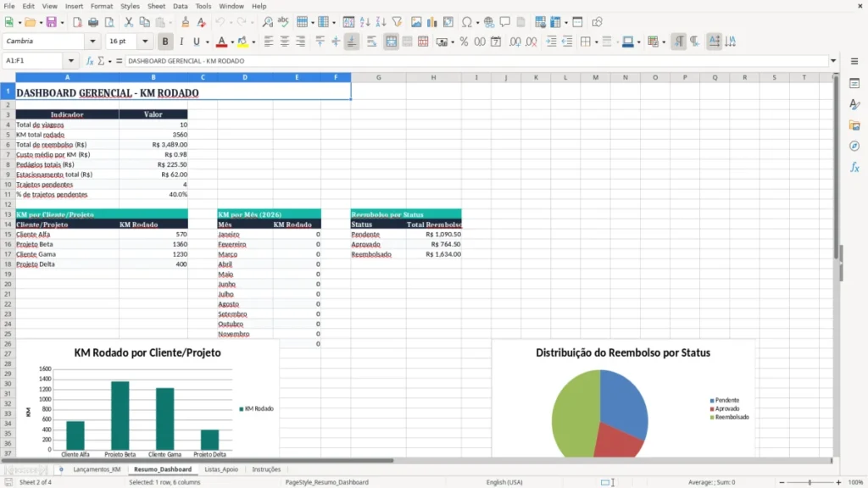Viewport: 868px width, 488px height.
Task: Open the sidebar settings hamburger button
Action: (854, 61)
